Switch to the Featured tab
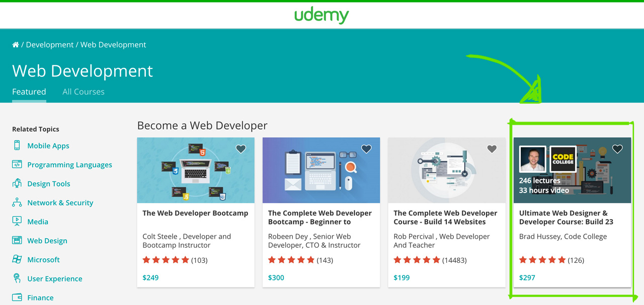The height and width of the screenshot is (305, 644). pos(29,91)
